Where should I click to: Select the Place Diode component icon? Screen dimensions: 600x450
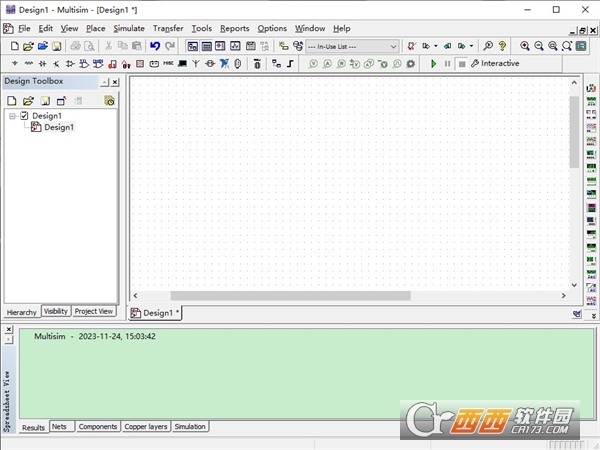pos(42,64)
